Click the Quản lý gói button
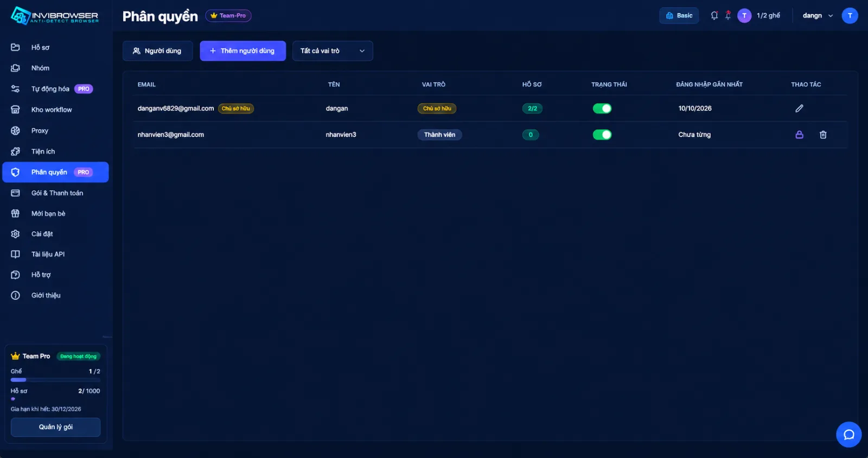Image resolution: width=868 pixels, height=458 pixels. point(55,427)
